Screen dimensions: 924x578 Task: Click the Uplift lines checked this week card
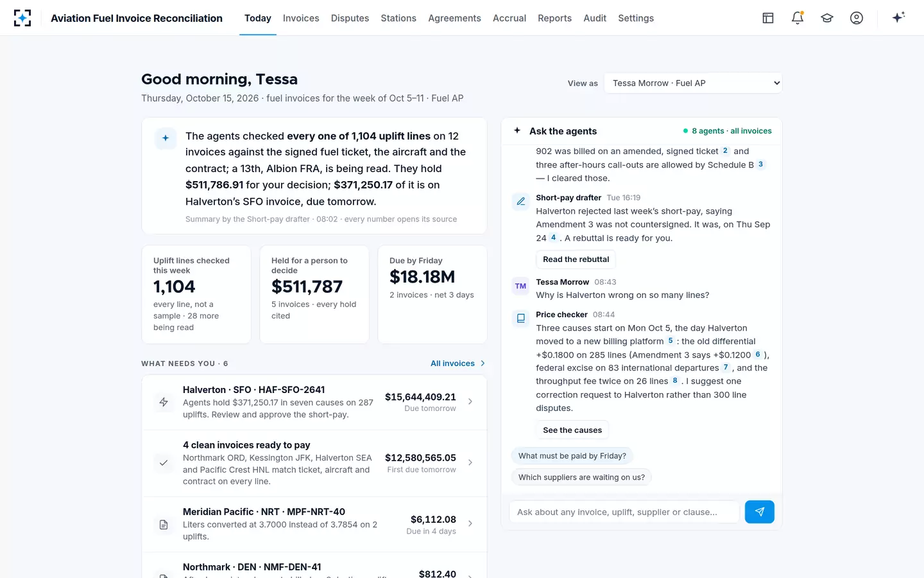pyautogui.click(x=196, y=295)
